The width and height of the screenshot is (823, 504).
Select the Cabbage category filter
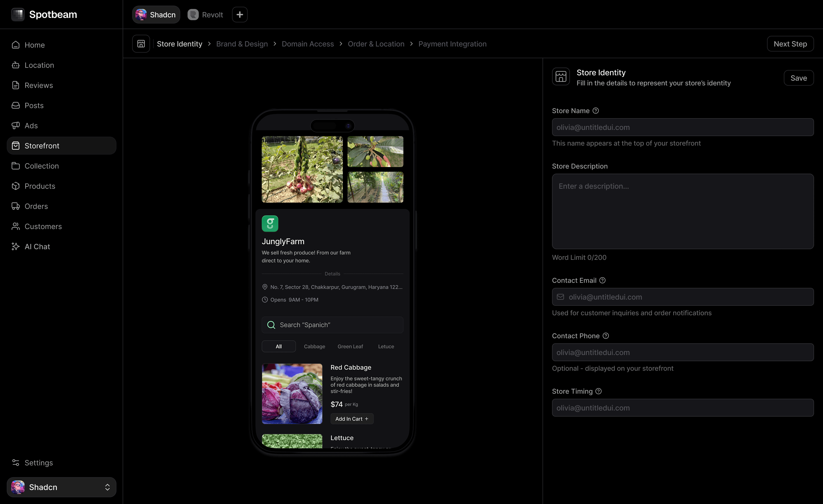pyautogui.click(x=314, y=346)
